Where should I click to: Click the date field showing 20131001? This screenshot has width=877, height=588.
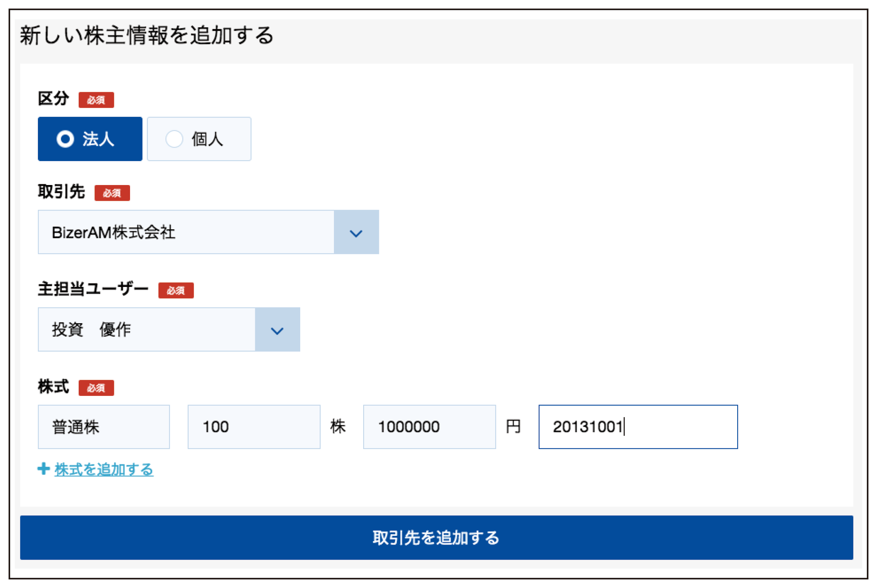(638, 427)
